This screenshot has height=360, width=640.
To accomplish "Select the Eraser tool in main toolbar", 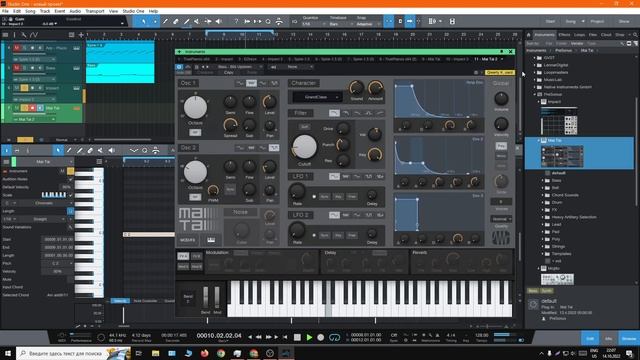I will (x=176, y=21).
